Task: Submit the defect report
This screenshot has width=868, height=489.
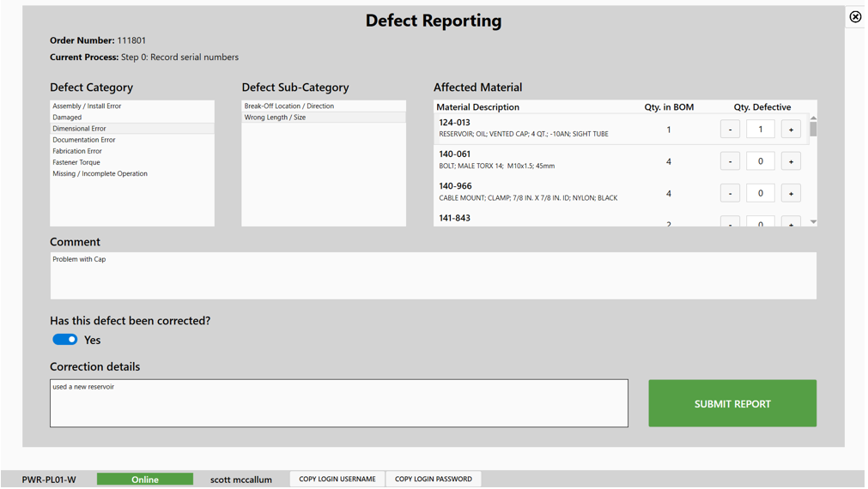Action: click(x=731, y=403)
